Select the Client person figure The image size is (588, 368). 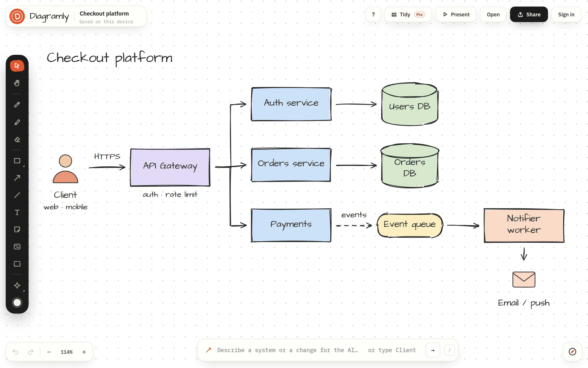(65, 169)
